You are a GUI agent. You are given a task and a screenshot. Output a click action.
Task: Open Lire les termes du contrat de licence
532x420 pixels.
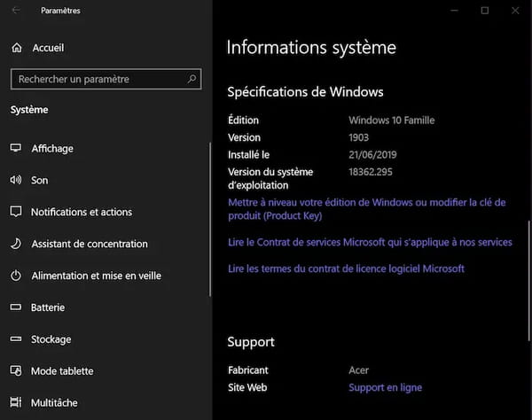coord(346,268)
